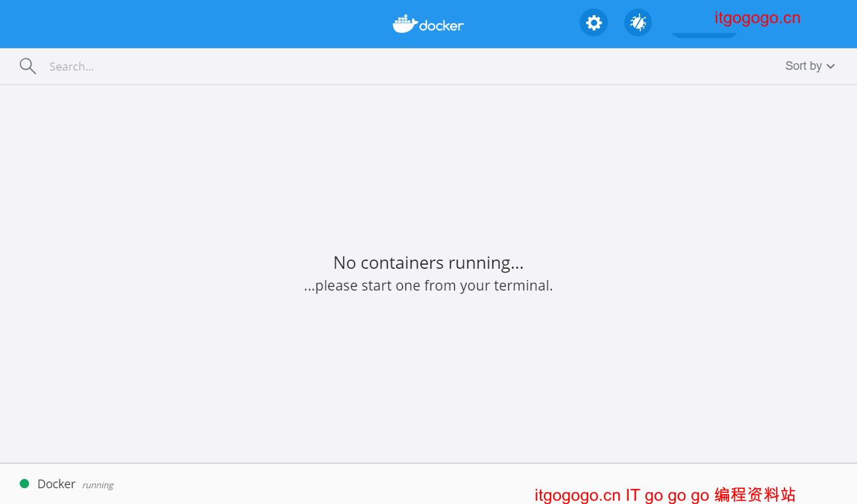Click the search magnifier icon
857x504 pixels.
(x=28, y=66)
